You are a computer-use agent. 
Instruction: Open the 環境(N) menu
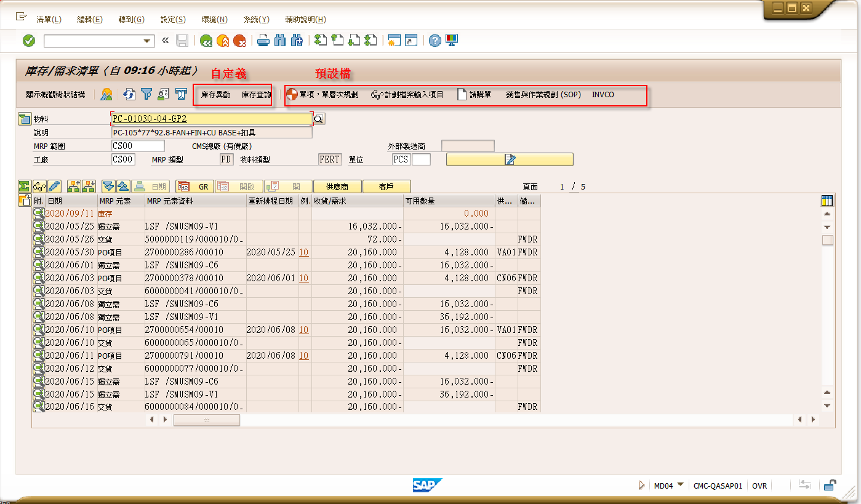coord(214,19)
